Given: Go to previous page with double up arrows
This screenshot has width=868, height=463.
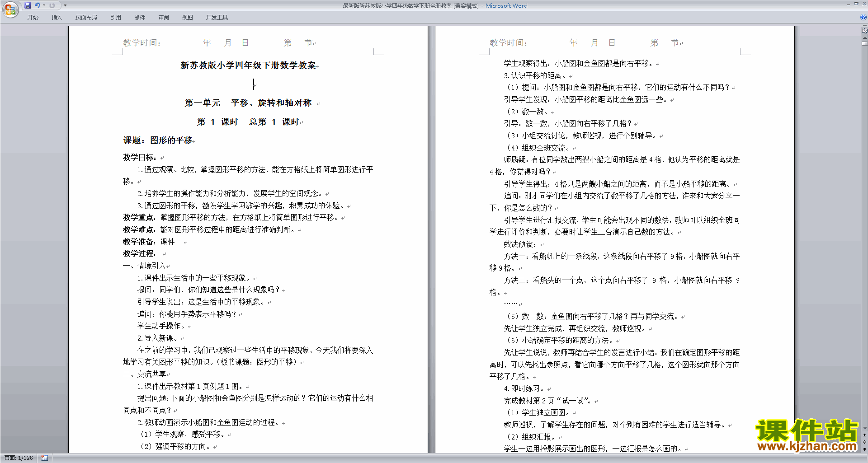Looking at the screenshot, I should click(x=864, y=435).
